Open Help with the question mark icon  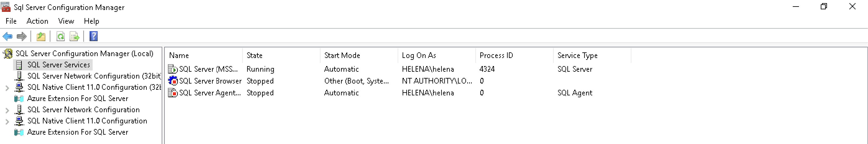94,36
